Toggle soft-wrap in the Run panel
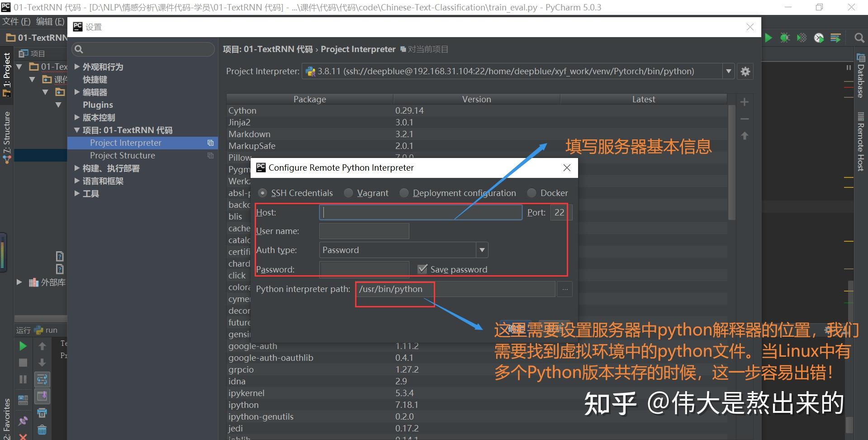The height and width of the screenshot is (440, 868). [x=42, y=379]
